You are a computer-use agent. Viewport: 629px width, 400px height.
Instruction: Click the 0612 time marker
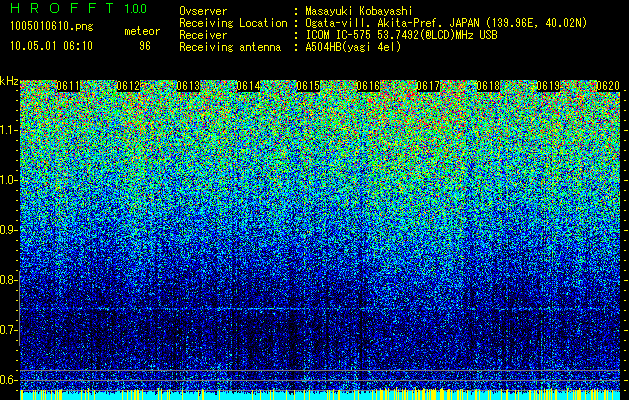click(128, 86)
